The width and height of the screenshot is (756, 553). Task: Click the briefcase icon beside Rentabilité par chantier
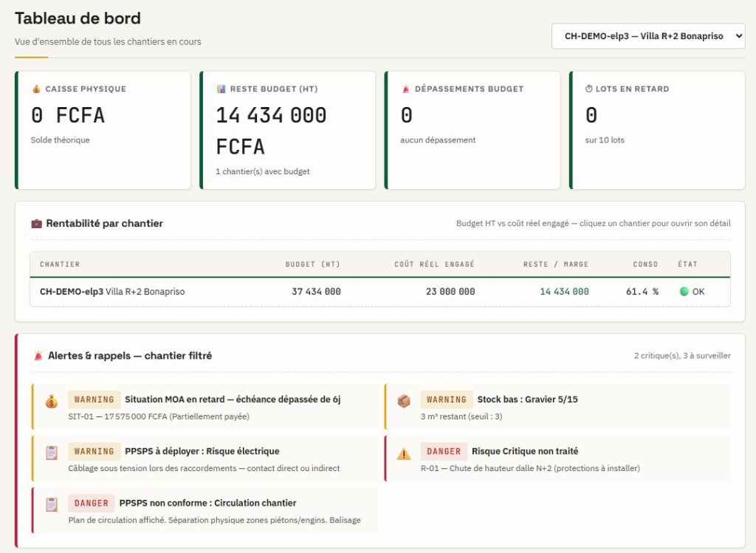coord(36,223)
